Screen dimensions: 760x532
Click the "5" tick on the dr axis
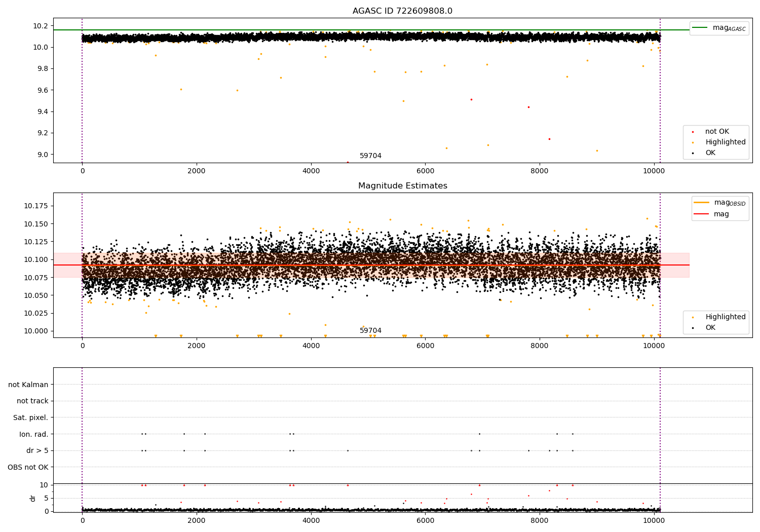point(47,498)
